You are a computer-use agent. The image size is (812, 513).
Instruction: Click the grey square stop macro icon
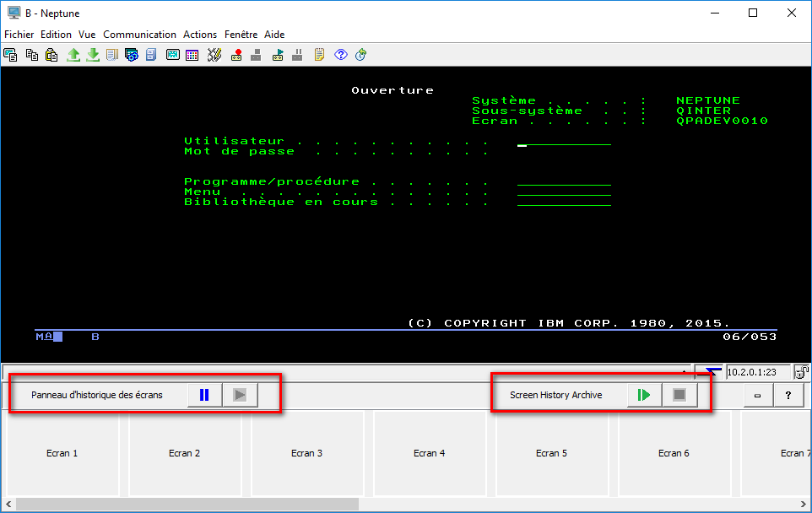point(256,55)
